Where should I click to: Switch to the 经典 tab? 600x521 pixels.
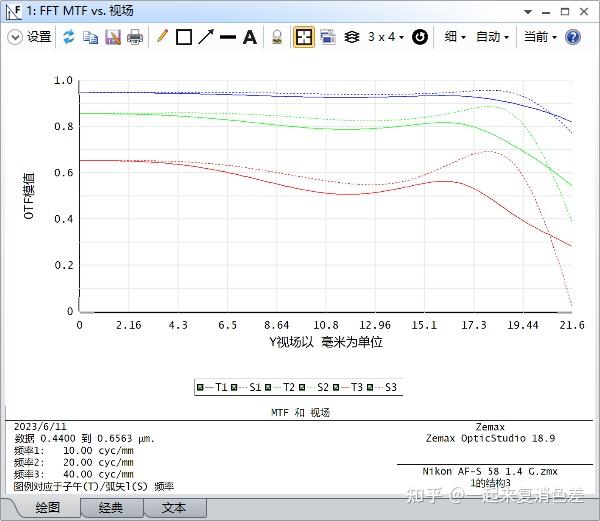click(x=111, y=508)
